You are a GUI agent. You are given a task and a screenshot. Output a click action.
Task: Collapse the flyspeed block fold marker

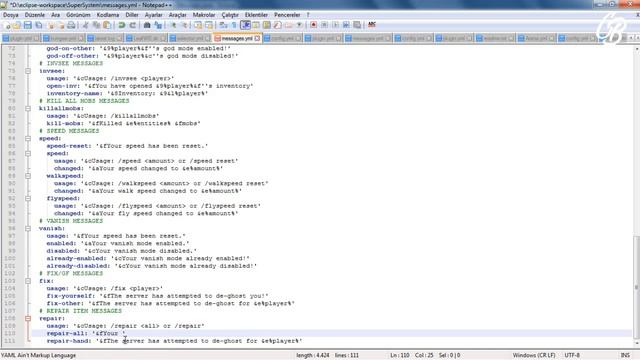click(x=28, y=199)
